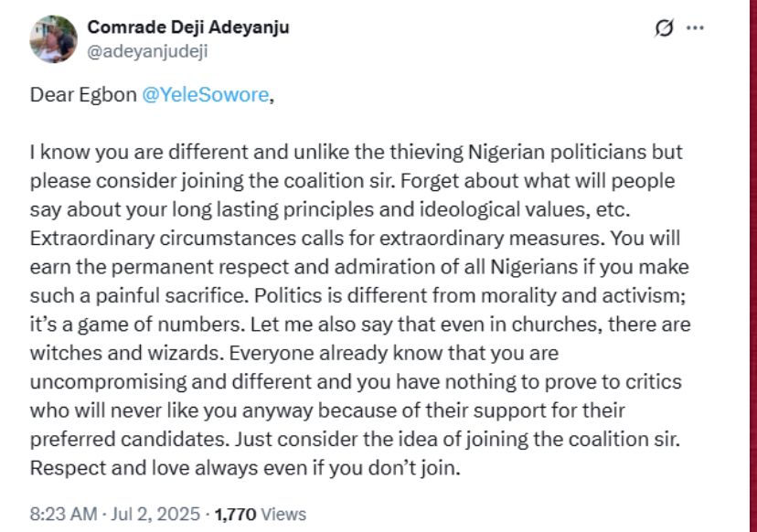Click the word Views
The width and height of the screenshot is (757, 532).
tap(283, 514)
